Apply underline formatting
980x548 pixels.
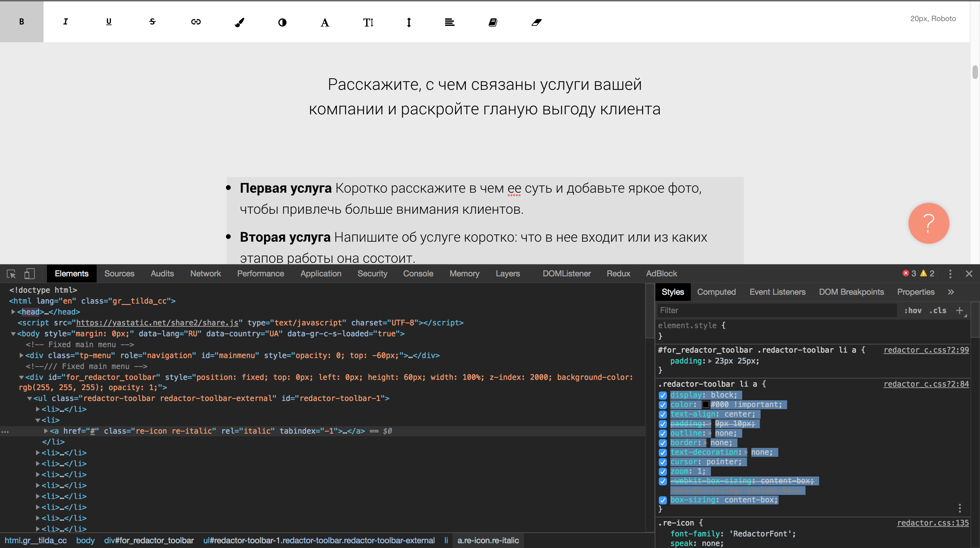[x=109, y=22]
